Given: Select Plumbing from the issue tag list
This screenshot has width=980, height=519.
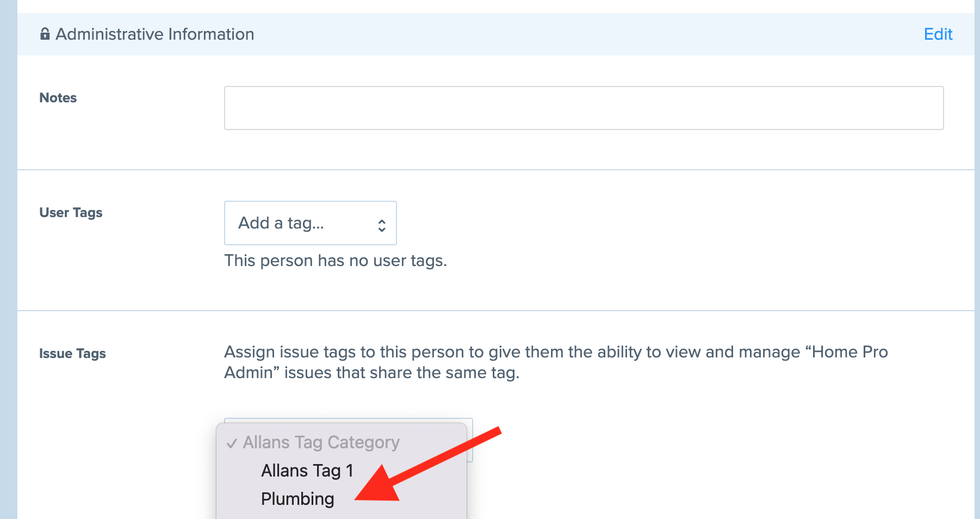Looking at the screenshot, I should coord(297,499).
